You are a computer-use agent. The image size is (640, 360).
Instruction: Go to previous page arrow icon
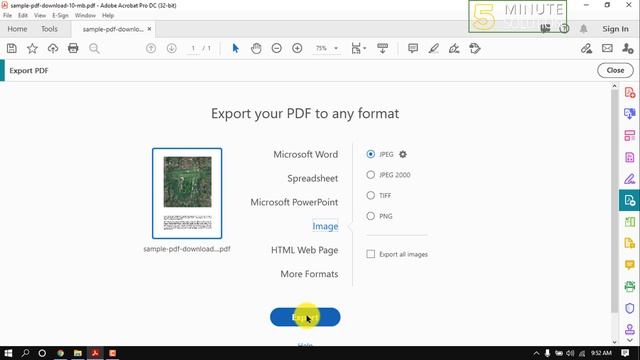coord(151,48)
